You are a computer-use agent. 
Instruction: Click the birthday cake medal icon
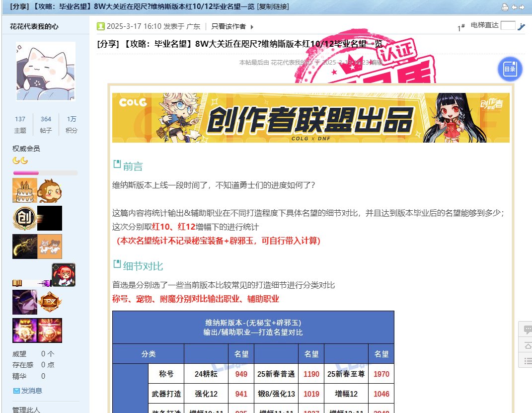tap(25, 191)
